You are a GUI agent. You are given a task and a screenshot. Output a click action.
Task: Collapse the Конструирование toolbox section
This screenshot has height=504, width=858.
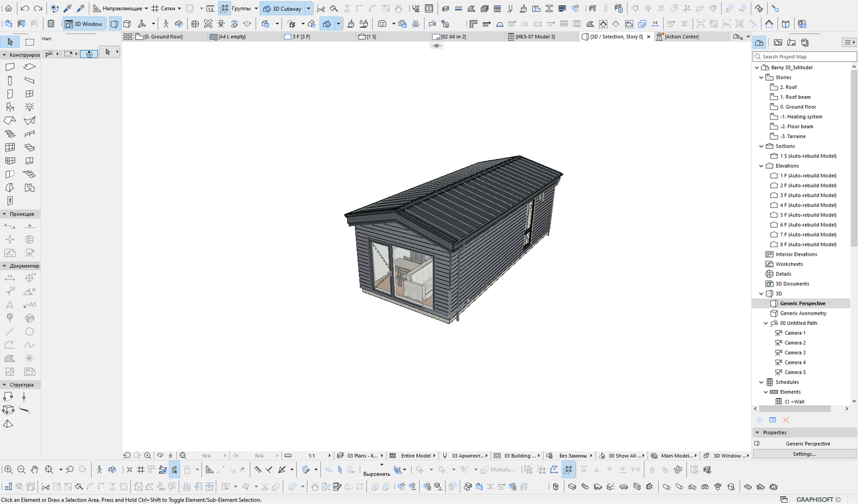4,55
